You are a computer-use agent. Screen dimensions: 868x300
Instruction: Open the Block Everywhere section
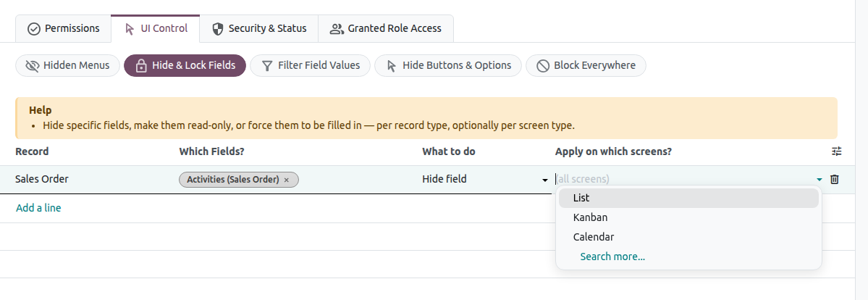(586, 65)
